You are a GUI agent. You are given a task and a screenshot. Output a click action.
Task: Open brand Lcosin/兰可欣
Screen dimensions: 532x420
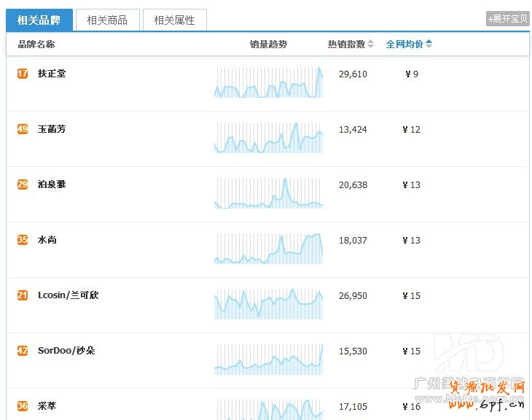(x=69, y=295)
